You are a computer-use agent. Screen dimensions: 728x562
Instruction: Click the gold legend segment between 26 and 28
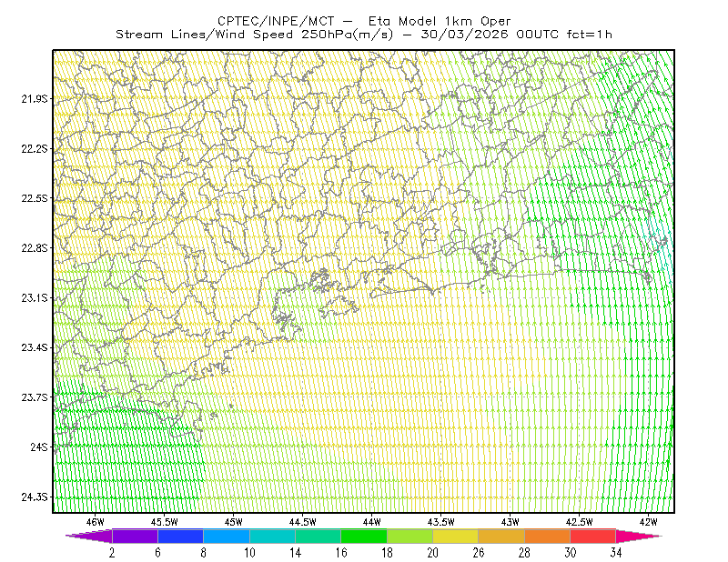(x=501, y=536)
